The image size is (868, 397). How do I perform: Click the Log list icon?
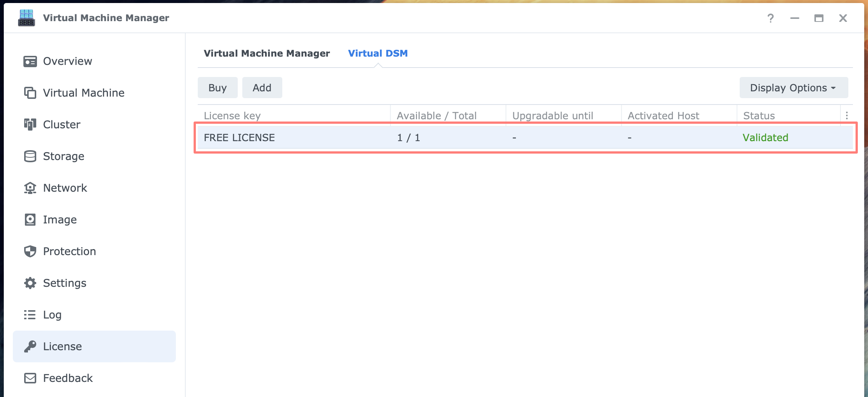click(30, 315)
